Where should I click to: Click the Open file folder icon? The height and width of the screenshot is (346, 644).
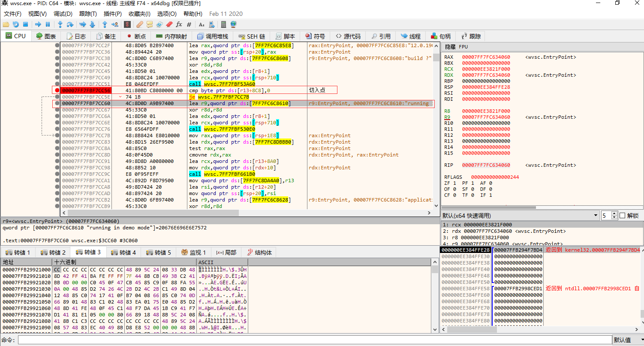pyautogui.click(x=6, y=24)
